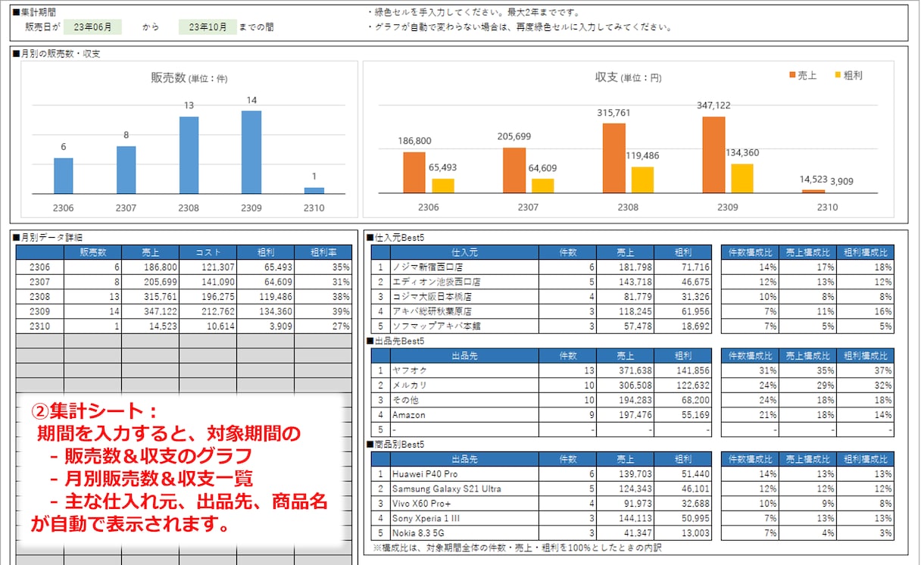Click the メルカリ marketplace cell
Viewport: 924px width, 565px height.
point(464,386)
